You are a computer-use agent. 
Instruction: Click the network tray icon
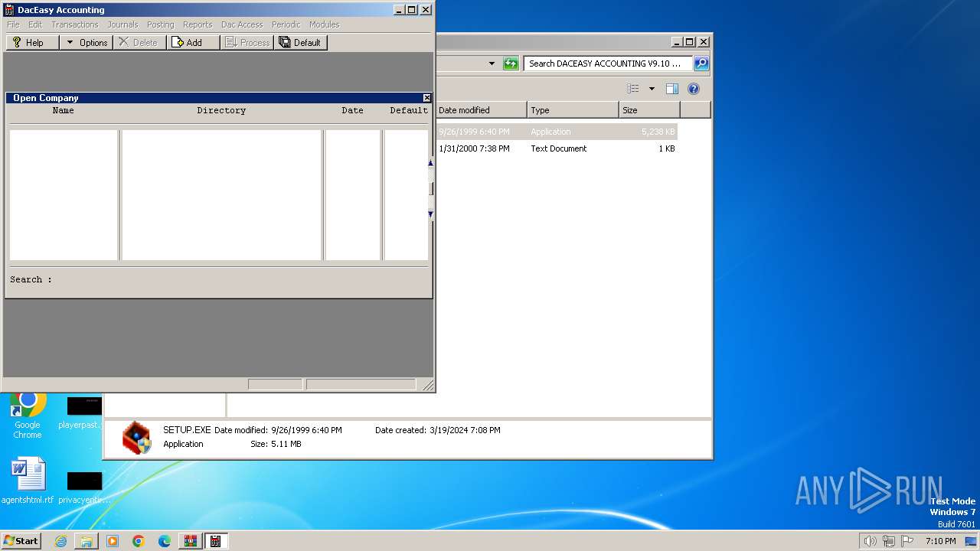tap(889, 541)
